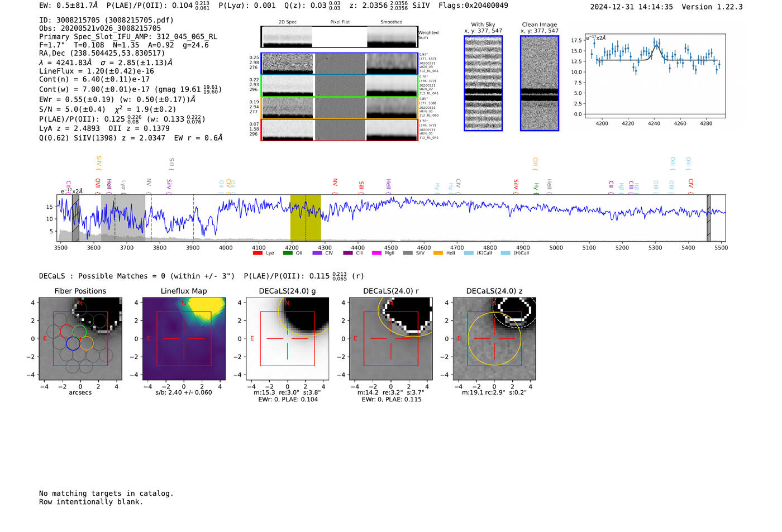The image size is (782, 532).
Task: Select the blue-bordered fiber spectrum row
Action: pos(339,64)
